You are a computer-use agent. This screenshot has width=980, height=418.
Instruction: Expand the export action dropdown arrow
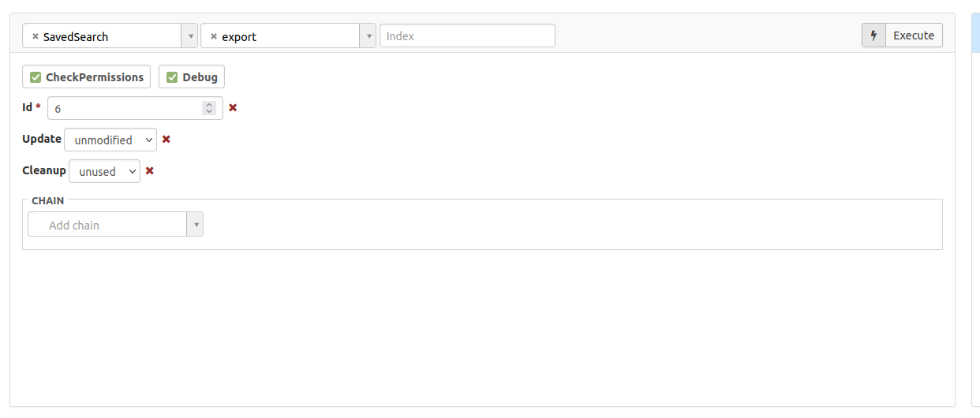pos(368,36)
